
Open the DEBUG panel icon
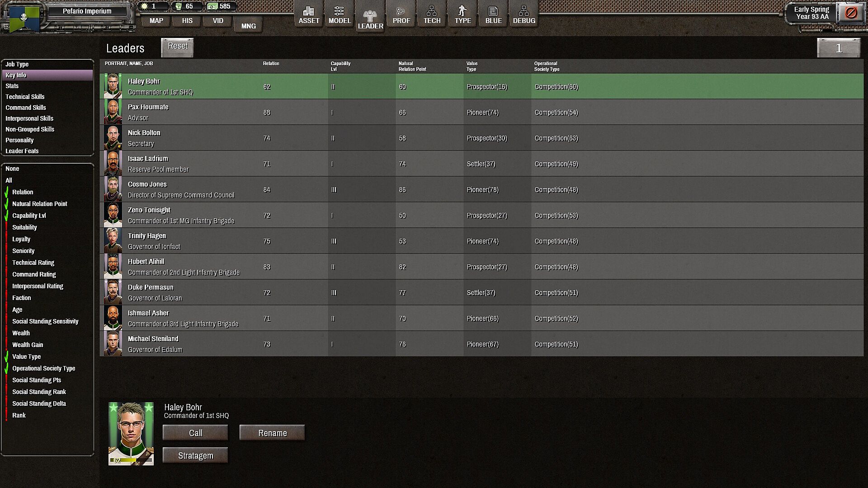(x=524, y=15)
